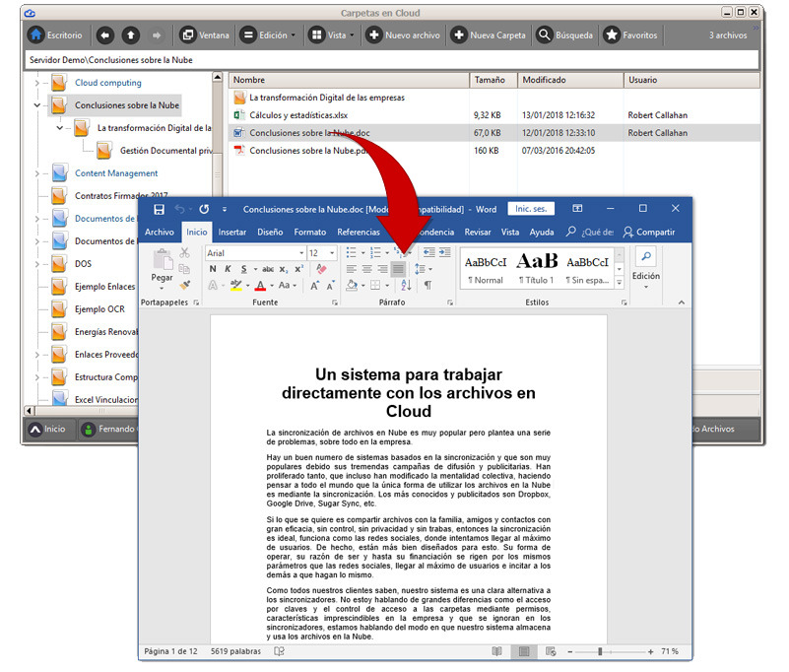This screenshot has height=672, width=789.
Task: Increase the font size with the grow icon
Action: [314, 286]
